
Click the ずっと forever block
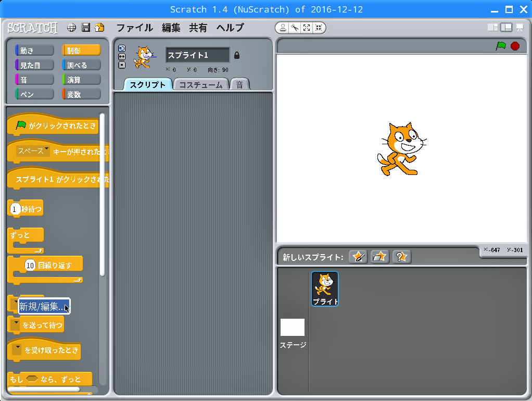26,241
